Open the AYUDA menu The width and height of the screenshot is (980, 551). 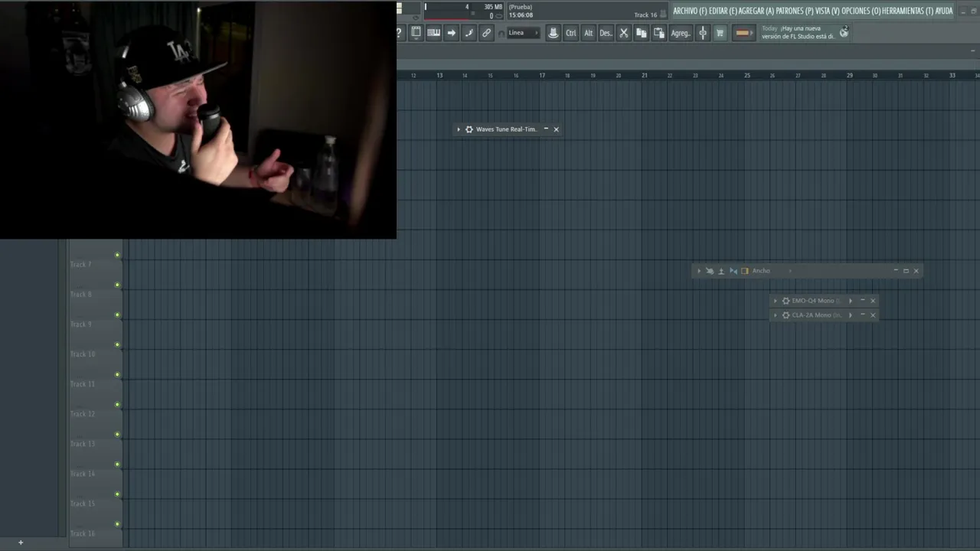click(x=944, y=11)
